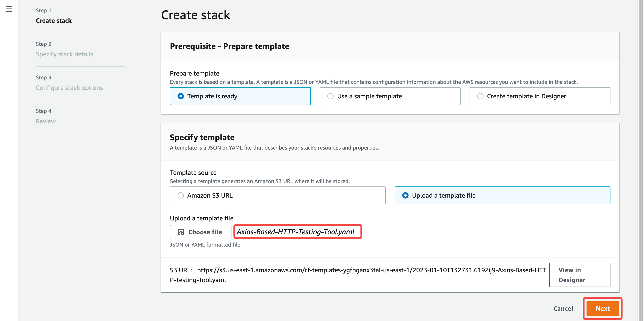This screenshot has width=644, height=321.
Task: Click the upload icon inside Choose file
Action: 181,232
